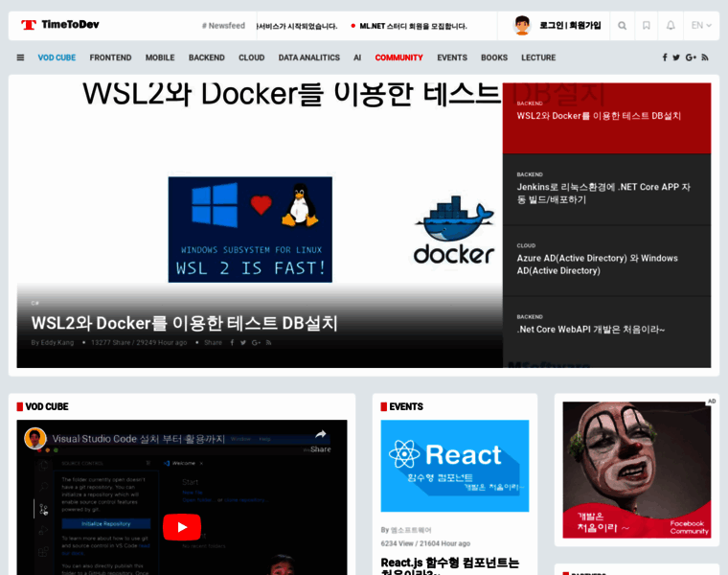Open the React.js 함수형 컴포넌트는 event title
728x575 pixels.
(450, 566)
